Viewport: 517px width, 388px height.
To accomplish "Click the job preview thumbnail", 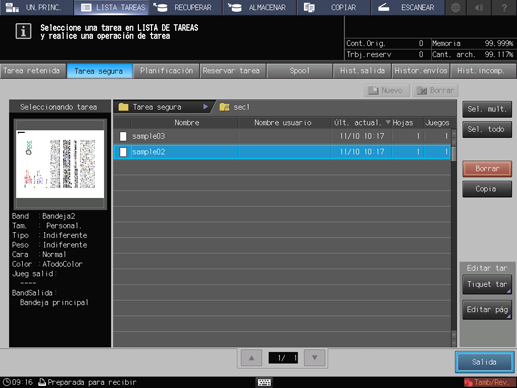I will tap(60, 164).
